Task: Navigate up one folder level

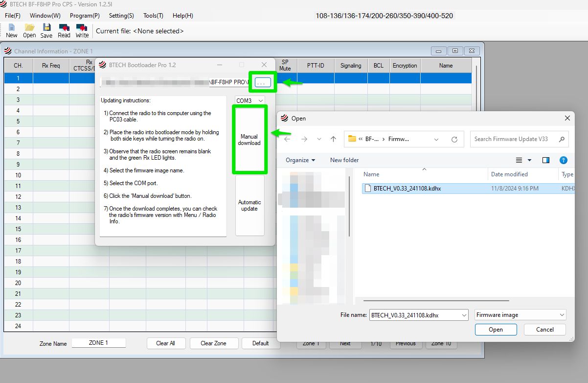Action: pos(334,139)
